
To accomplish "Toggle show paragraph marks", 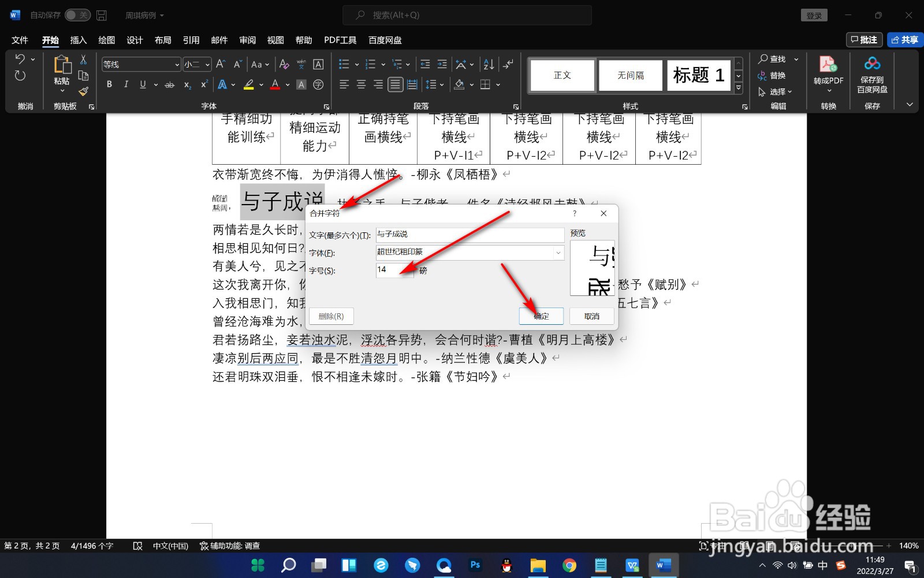I will click(x=508, y=64).
